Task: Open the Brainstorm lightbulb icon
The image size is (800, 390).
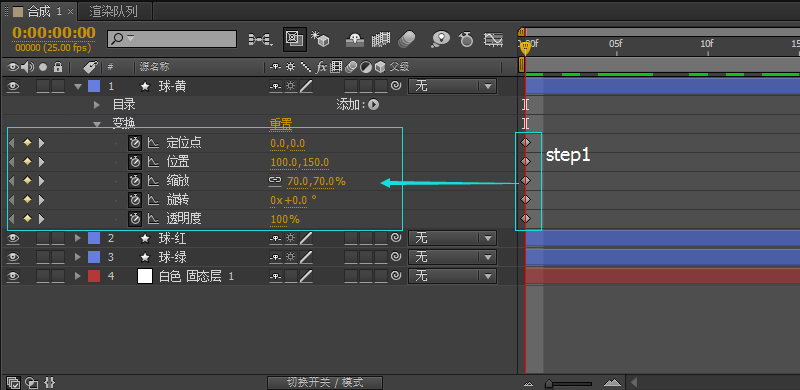Action: point(440,39)
